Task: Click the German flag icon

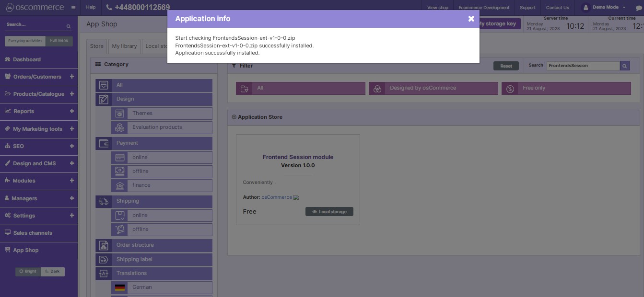Action: coord(120,287)
